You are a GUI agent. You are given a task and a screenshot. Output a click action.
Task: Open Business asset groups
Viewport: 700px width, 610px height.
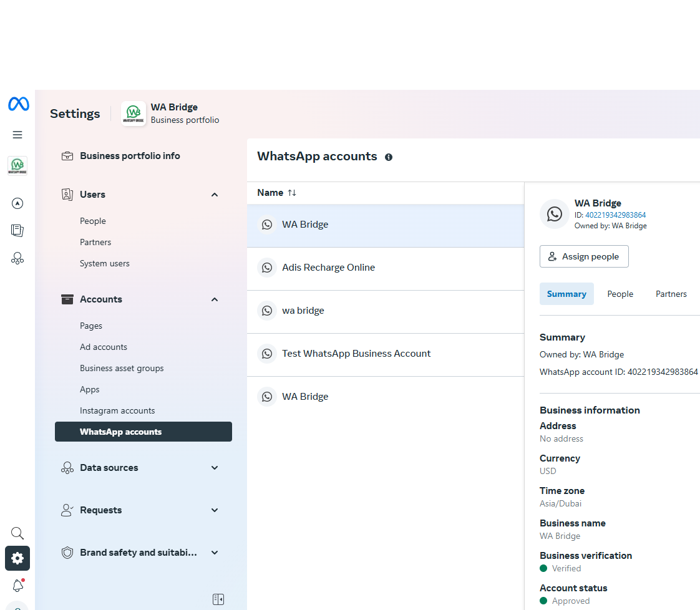click(x=122, y=368)
